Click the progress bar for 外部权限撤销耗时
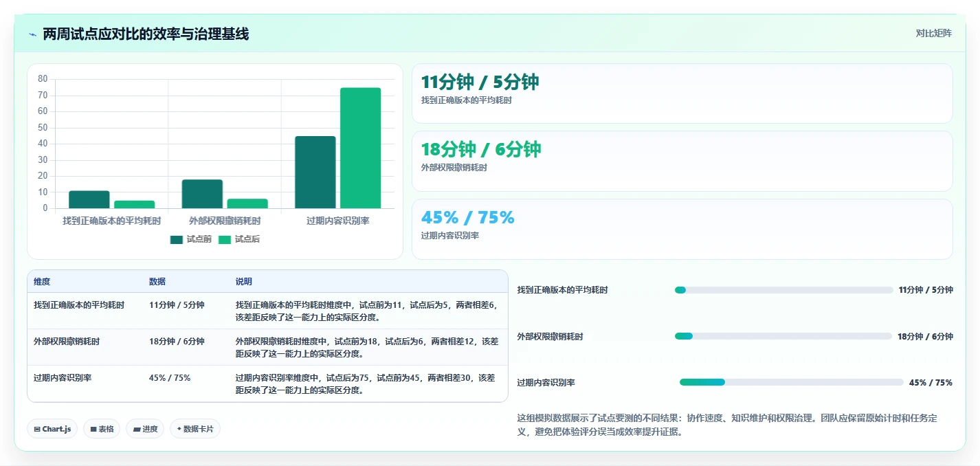The width and height of the screenshot is (980, 466). (x=783, y=336)
